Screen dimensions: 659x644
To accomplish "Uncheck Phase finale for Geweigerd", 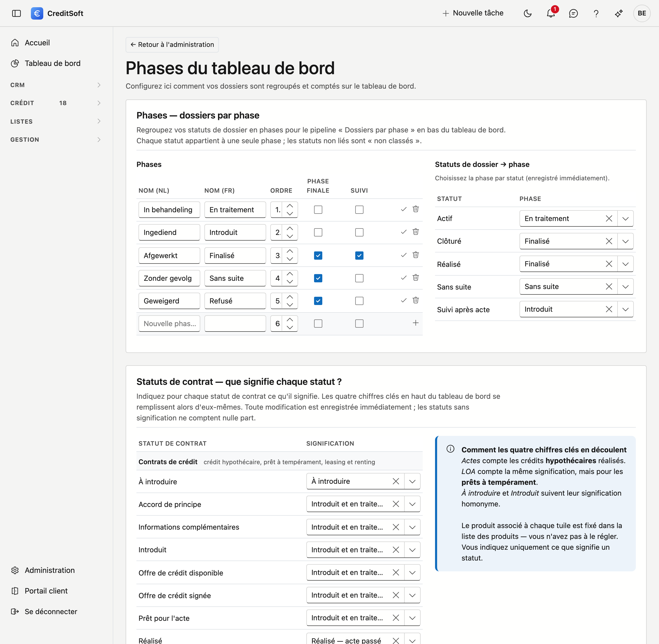I will click(x=318, y=301).
